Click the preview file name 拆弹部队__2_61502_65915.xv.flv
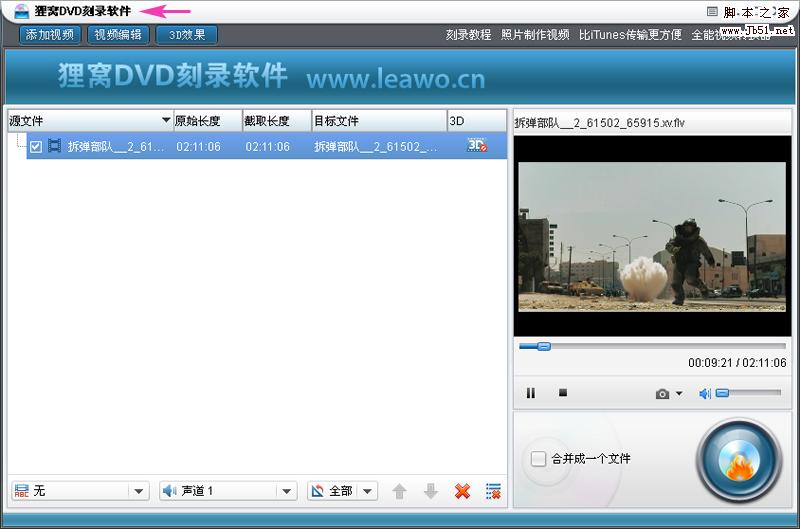800x529 pixels. [599, 122]
